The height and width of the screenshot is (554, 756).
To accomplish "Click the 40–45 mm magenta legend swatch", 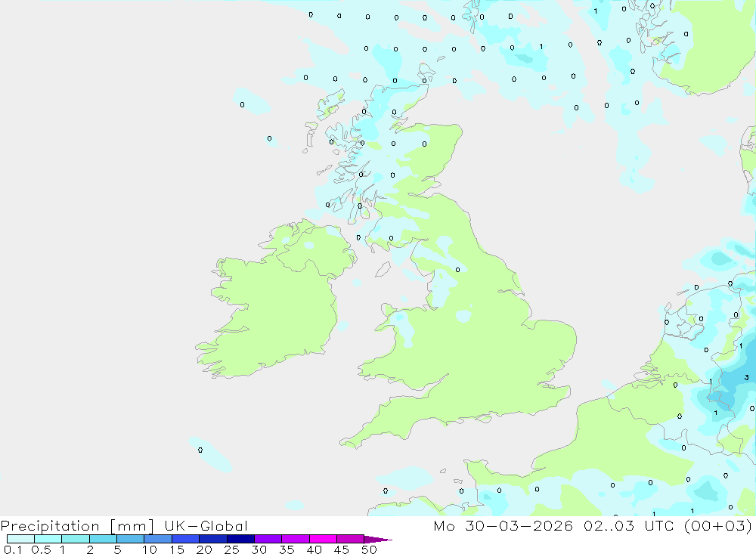I will 323,539.
